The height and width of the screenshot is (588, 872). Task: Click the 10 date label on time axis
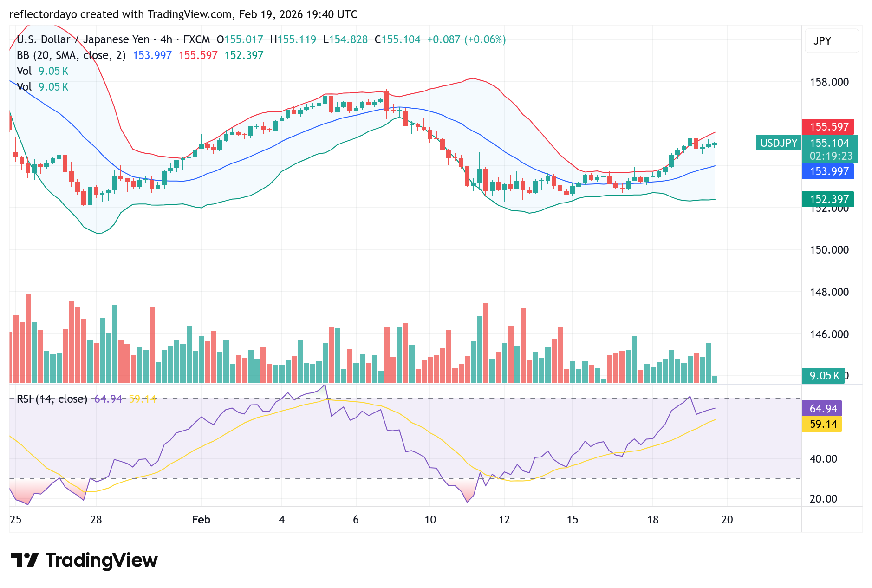[x=430, y=520]
